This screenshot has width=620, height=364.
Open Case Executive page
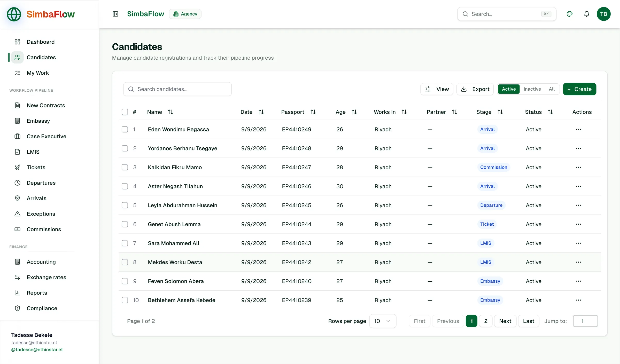click(x=47, y=136)
